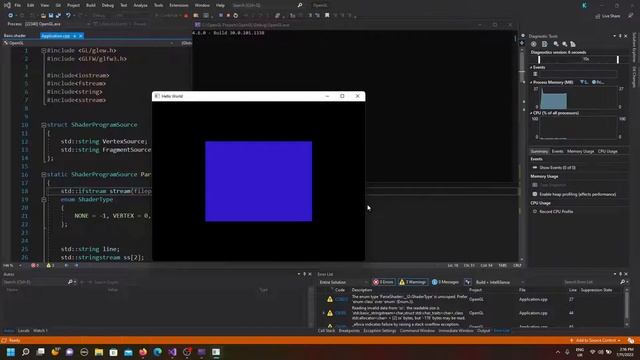Click the taskbar Search icon
Image resolution: width=640 pixels, height=360 pixels.
click(26, 352)
